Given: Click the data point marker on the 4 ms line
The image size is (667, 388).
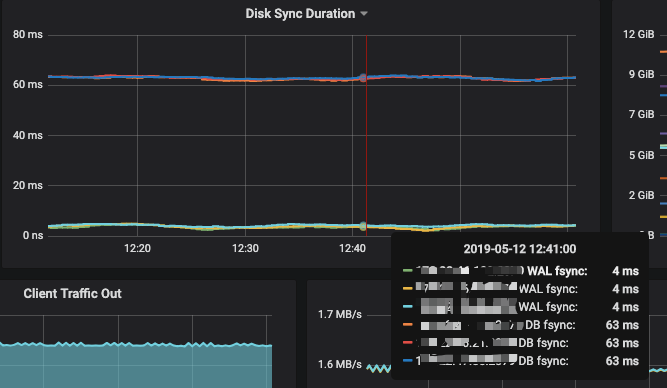Looking at the screenshot, I should [x=363, y=226].
